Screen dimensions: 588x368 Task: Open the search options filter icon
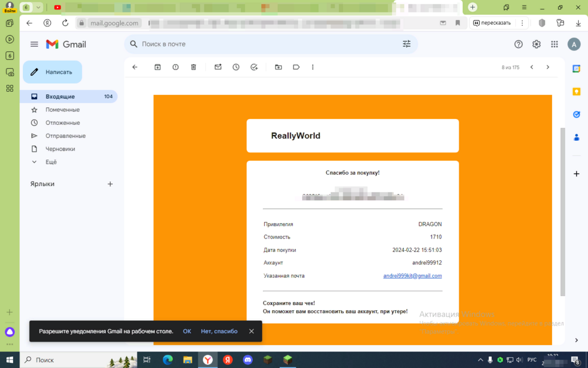(406, 44)
